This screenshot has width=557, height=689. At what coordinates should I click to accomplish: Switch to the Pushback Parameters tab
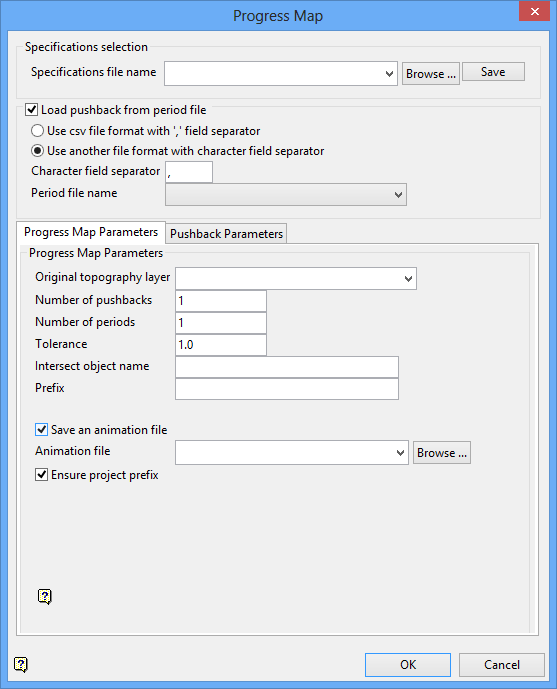tap(226, 234)
